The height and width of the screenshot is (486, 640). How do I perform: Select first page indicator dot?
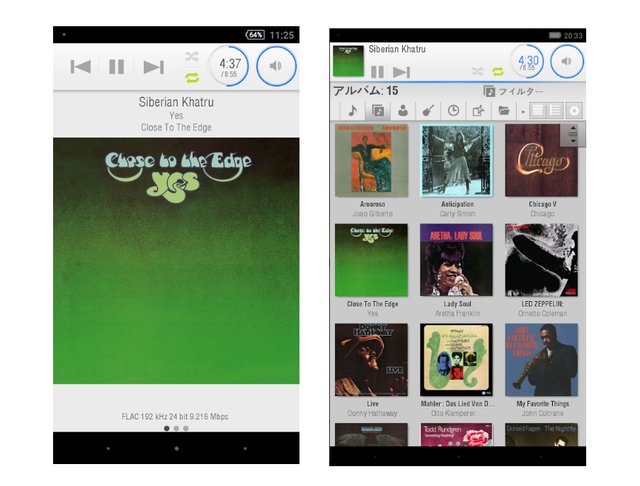coord(167,428)
